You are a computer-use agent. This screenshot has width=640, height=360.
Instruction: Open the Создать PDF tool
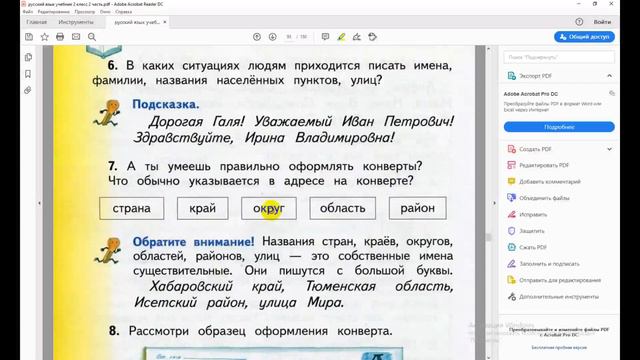535,149
